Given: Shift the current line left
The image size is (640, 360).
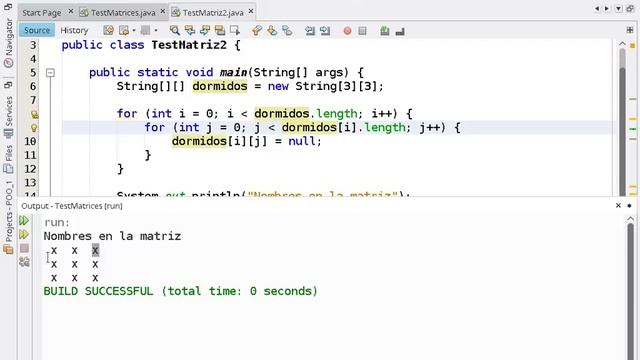Looking at the screenshot, I should 310,30.
